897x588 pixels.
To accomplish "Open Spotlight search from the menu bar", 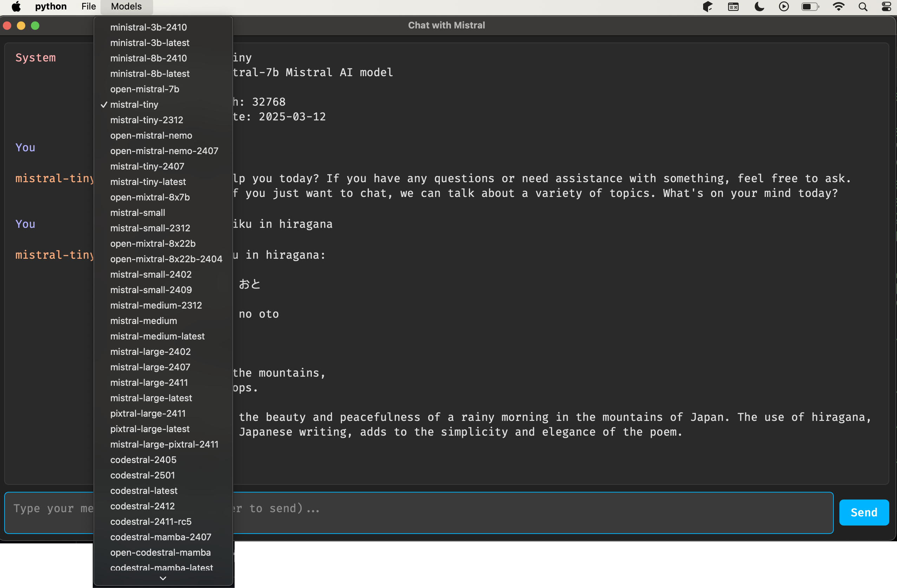I will tap(863, 6).
